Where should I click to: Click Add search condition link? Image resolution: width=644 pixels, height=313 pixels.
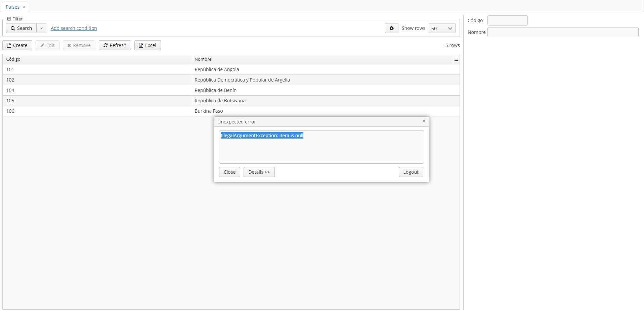(74, 28)
